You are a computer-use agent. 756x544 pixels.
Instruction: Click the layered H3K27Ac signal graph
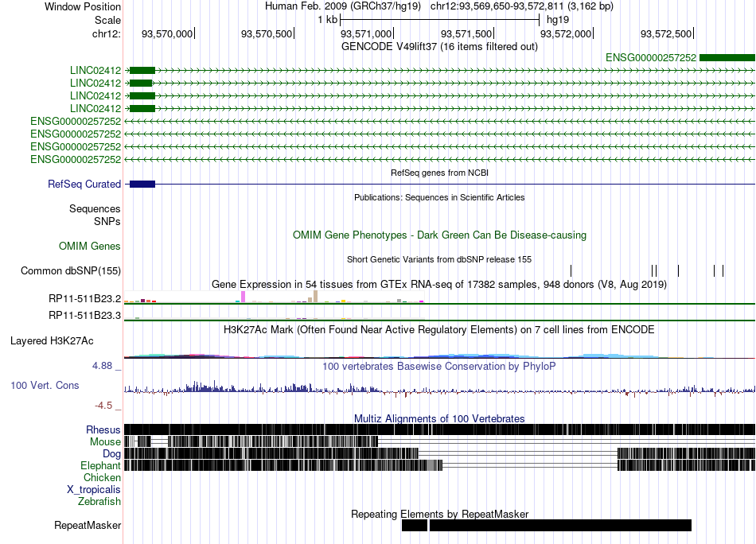point(439,356)
